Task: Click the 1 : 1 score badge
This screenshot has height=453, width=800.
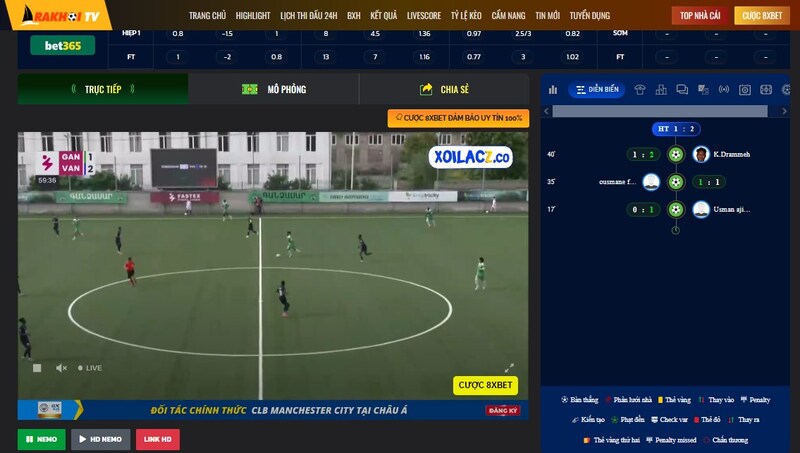Action: click(x=709, y=182)
